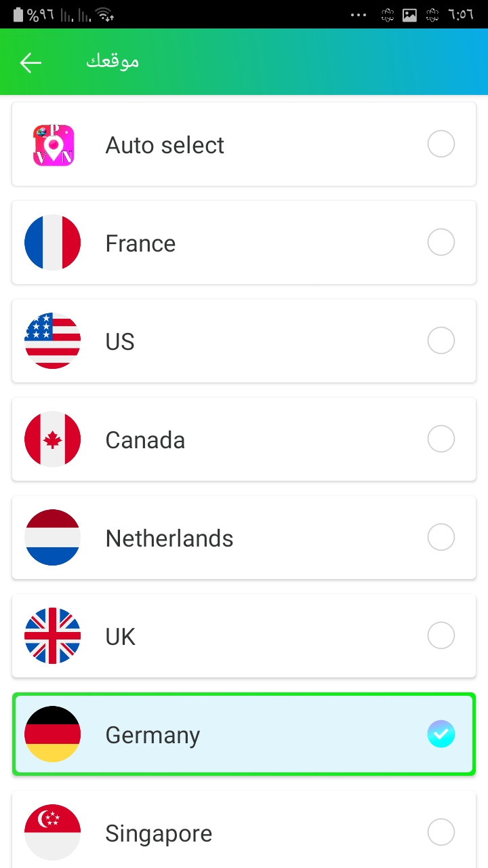Choose the Netherlands server label
This screenshot has width=488, height=868.
tap(169, 538)
